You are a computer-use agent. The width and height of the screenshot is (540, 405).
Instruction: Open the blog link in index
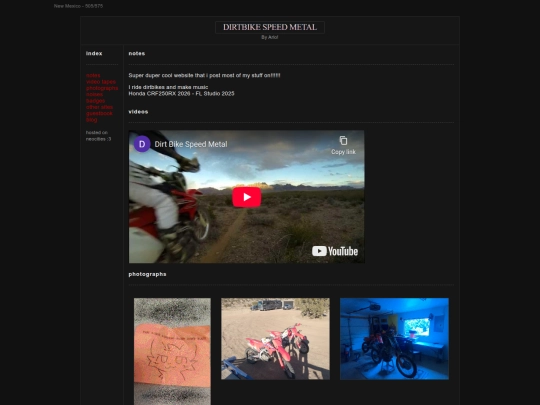(x=92, y=120)
